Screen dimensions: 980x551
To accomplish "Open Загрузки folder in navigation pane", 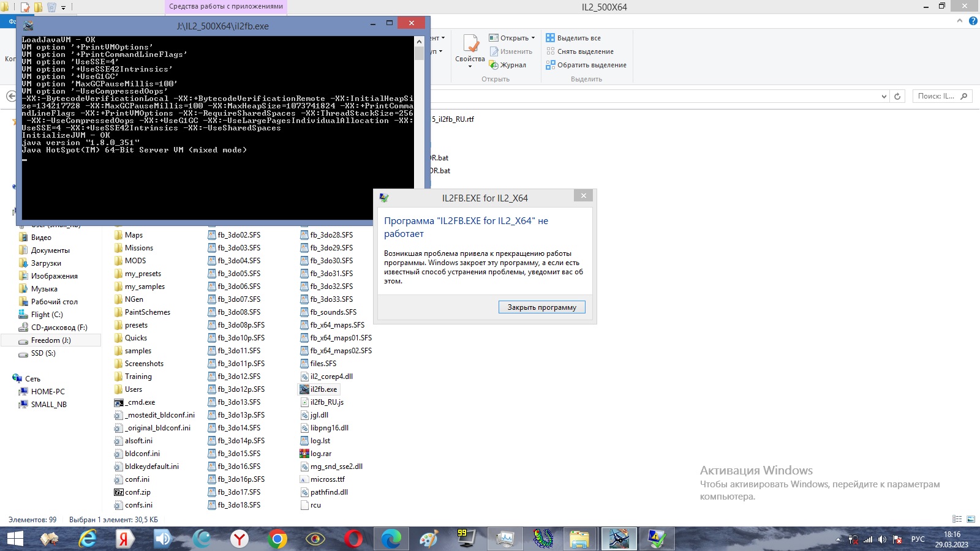I will (46, 263).
